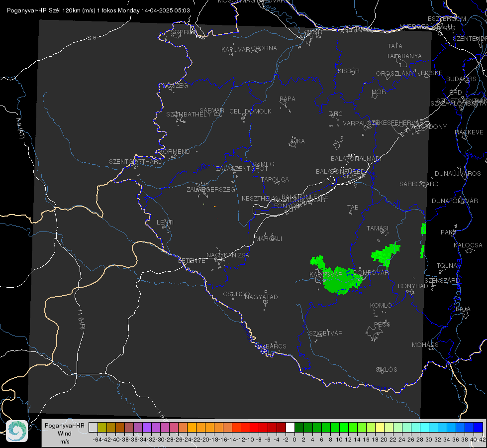Image resolution: width=487 pixels, height=448 pixels.
Task: Click the MOHÁCS label
Action: pyautogui.click(x=425, y=345)
